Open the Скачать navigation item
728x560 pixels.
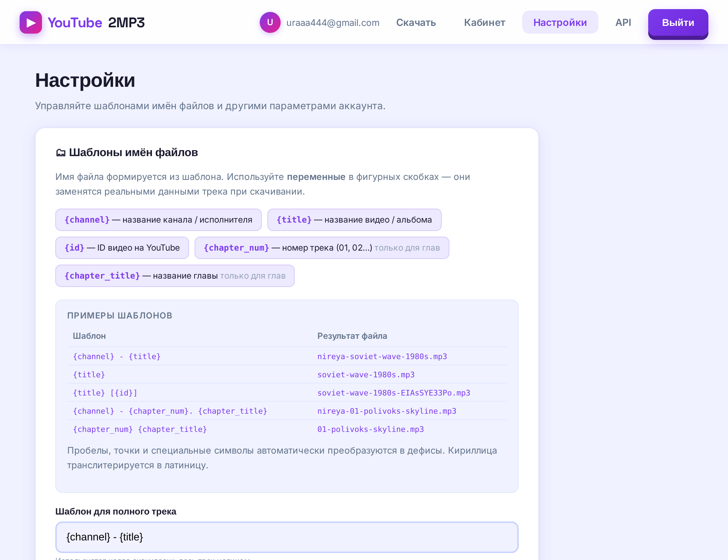tap(416, 22)
